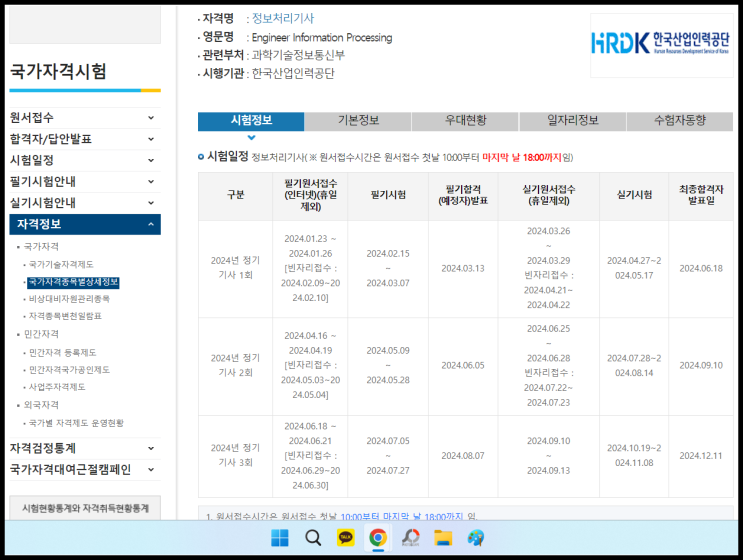Select the 2024년 정기 기사 2회 row label

pos(236,365)
